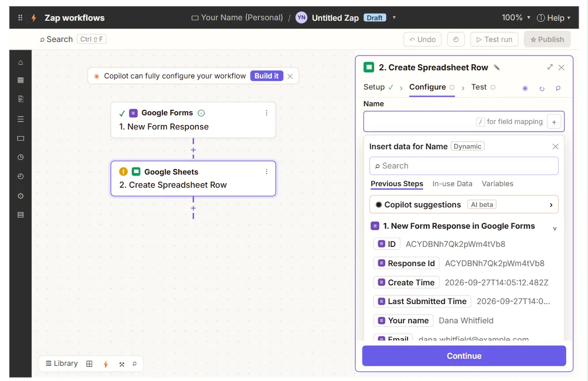Select the In-use Data tab
Image resolution: width=588 pixels, height=381 pixels.
[453, 184]
